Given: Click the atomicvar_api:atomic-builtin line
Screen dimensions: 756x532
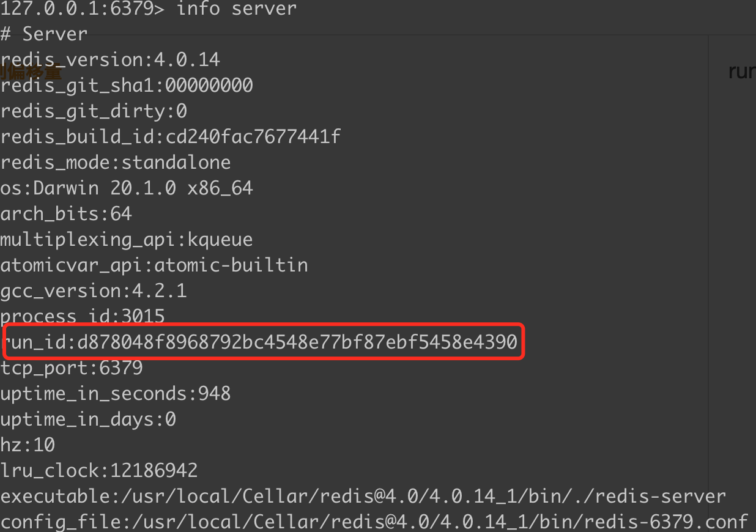Looking at the screenshot, I should pyautogui.click(x=154, y=265).
